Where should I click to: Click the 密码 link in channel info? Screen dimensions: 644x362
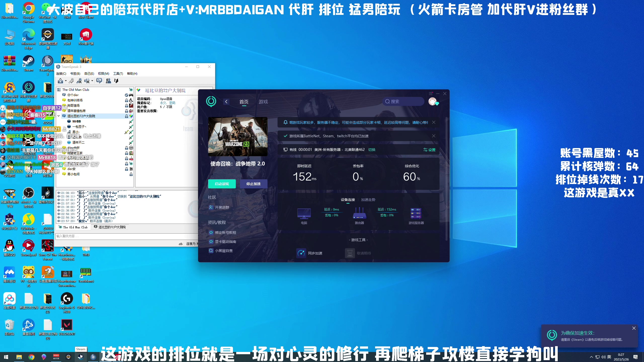click(x=172, y=103)
